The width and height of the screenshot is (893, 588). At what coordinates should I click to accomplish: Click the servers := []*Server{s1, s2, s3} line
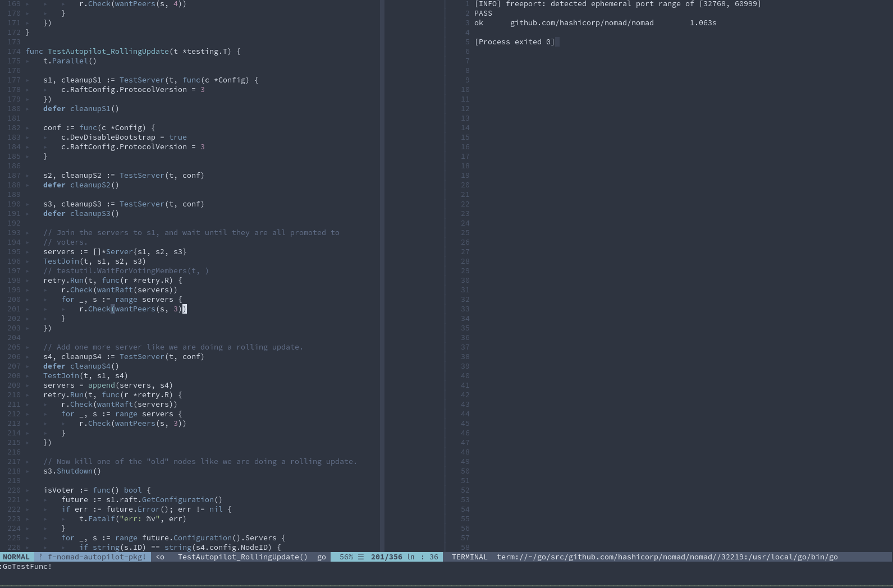click(x=115, y=252)
